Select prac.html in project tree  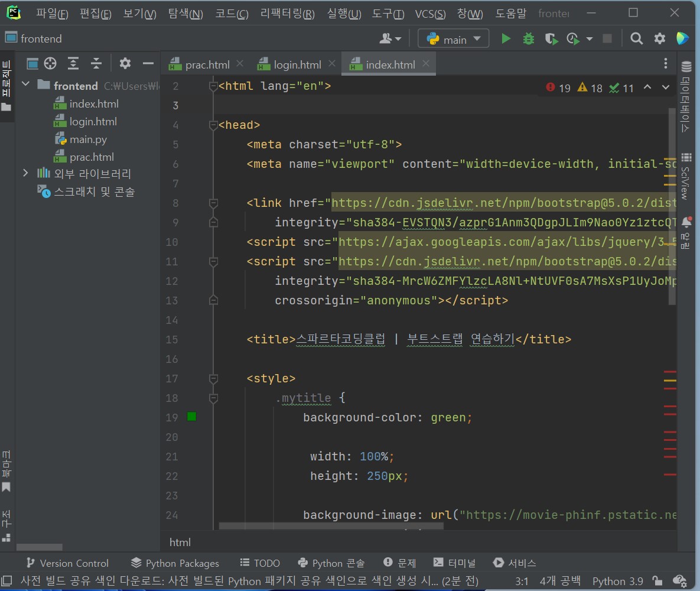click(x=84, y=157)
